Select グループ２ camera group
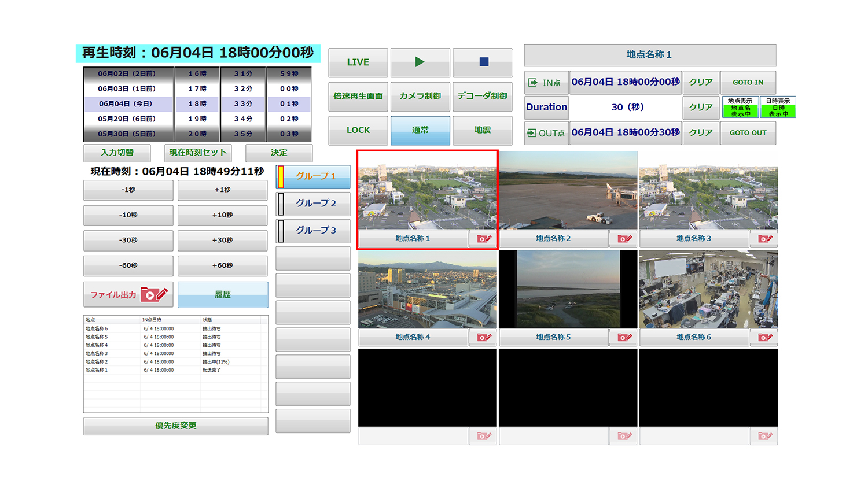Viewport: 868px width, 488px height. pyautogui.click(x=313, y=204)
